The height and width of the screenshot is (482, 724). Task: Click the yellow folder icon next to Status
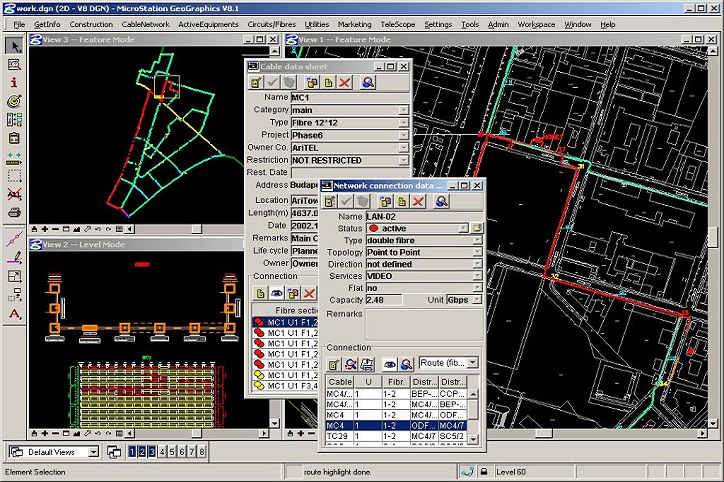(477, 228)
